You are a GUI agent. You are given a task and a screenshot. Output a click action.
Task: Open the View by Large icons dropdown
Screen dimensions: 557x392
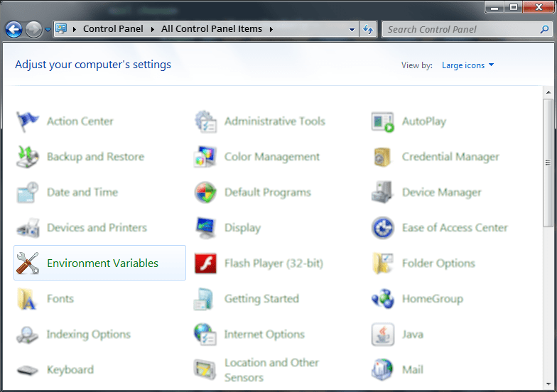[x=467, y=65]
